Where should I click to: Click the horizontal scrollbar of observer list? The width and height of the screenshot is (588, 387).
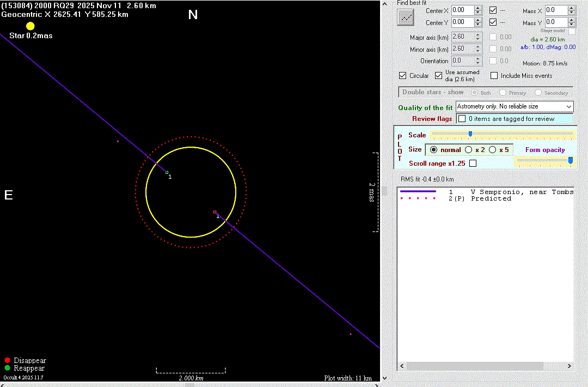coord(474,366)
